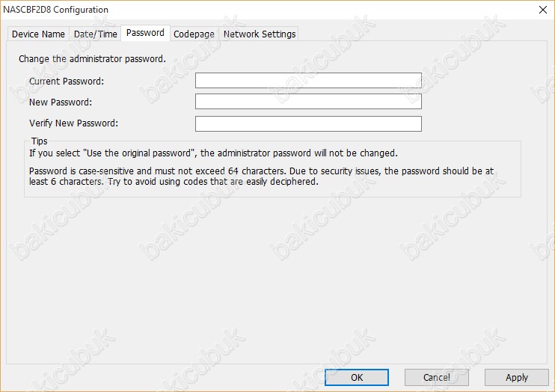This screenshot has height=392, width=555.
Task: Select the Verify New Password text box
Action: 308,123
